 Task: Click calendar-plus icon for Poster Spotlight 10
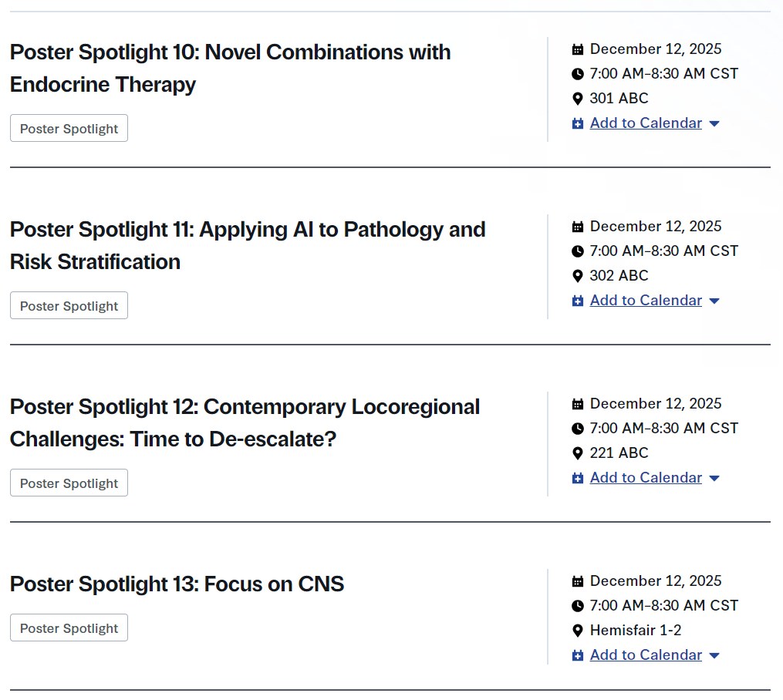pos(578,123)
